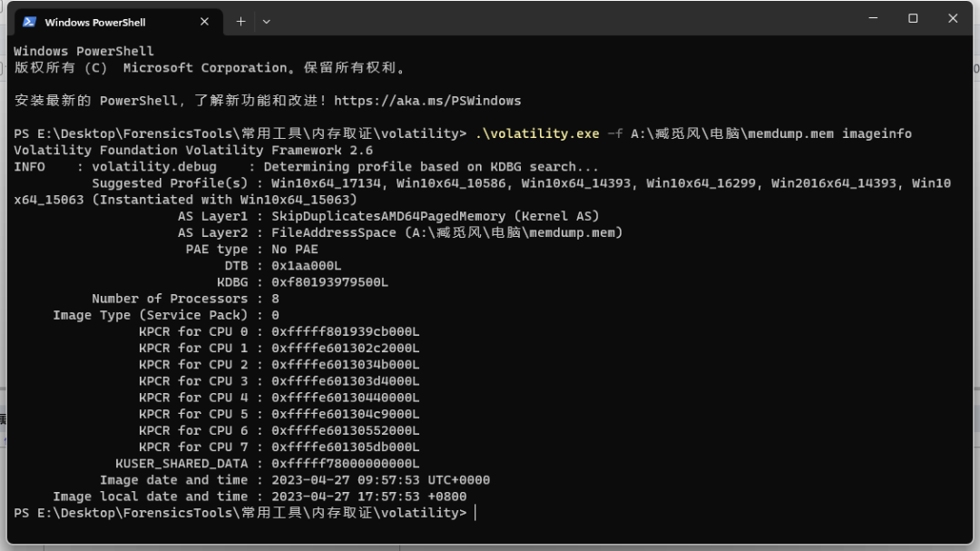This screenshot has width=980, height=551.
Task: Open a new terminal tab
Action: [x=240, y=22]
